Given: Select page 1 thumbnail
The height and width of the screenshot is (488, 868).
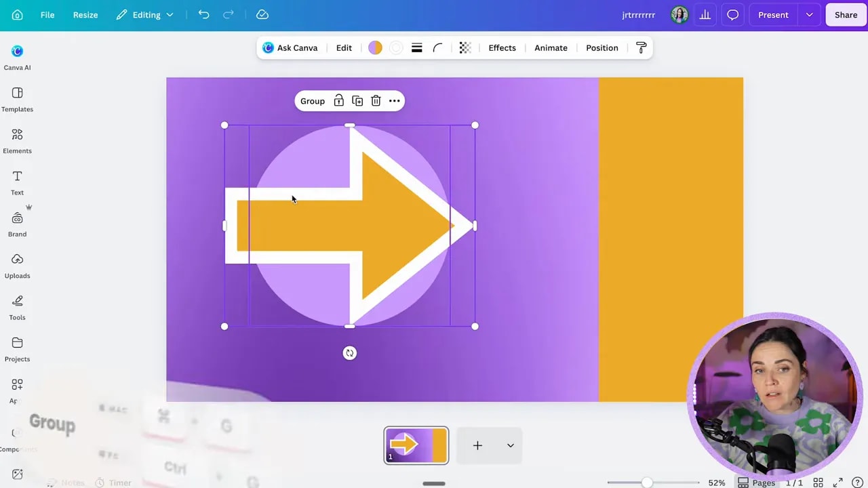Looking at the screenshot, I should (x=416, y=445).
